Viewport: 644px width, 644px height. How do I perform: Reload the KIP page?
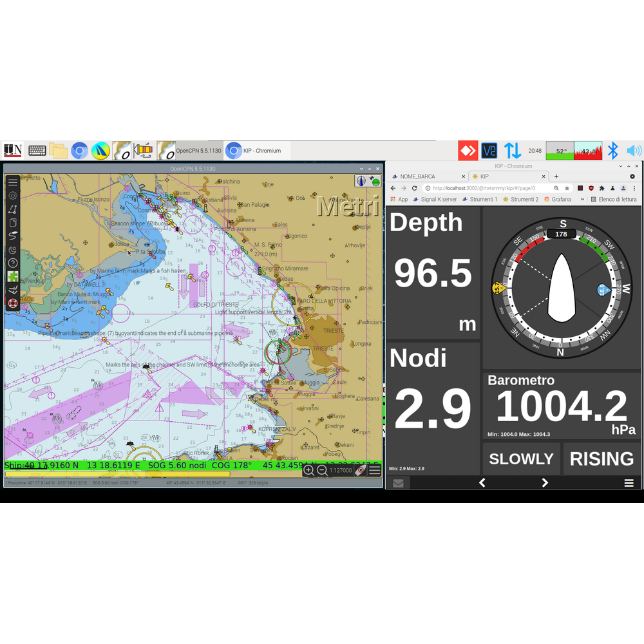click(x=414, y=188)
